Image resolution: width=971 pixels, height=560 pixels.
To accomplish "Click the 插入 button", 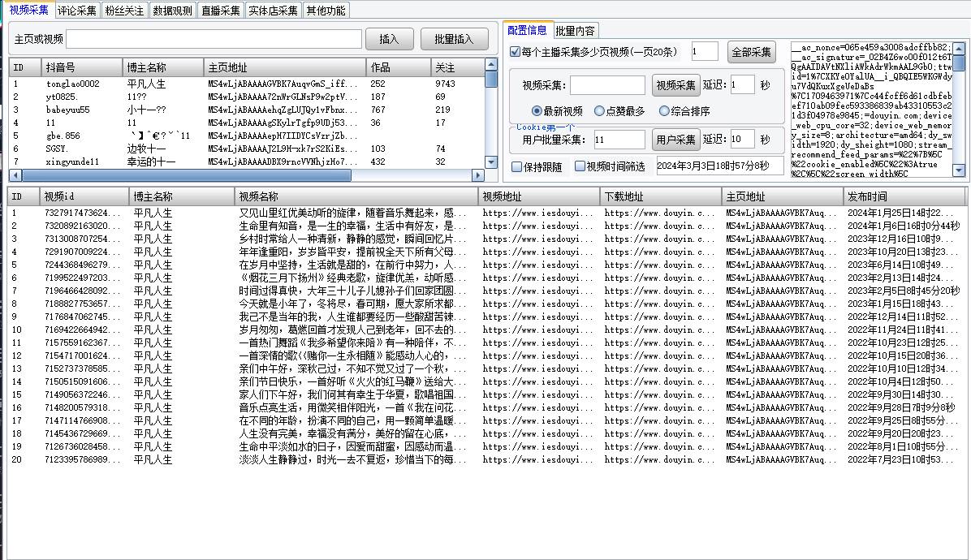I will (x=390, y=39).
